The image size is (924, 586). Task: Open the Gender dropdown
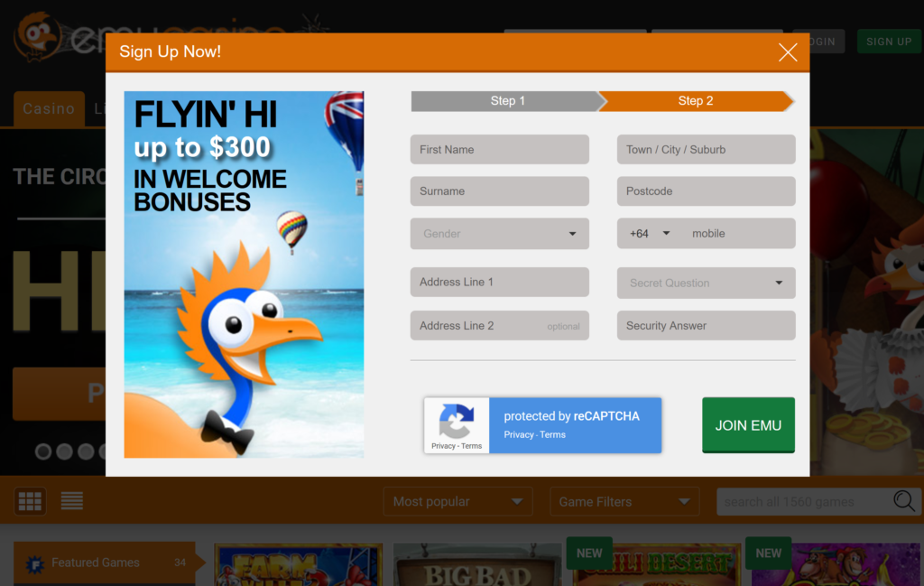click(x=499, y=234)
